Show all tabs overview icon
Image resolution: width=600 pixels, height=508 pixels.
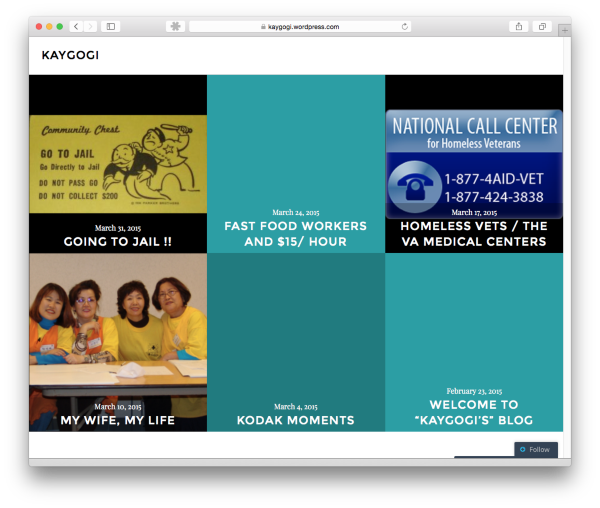pos(542,26)
